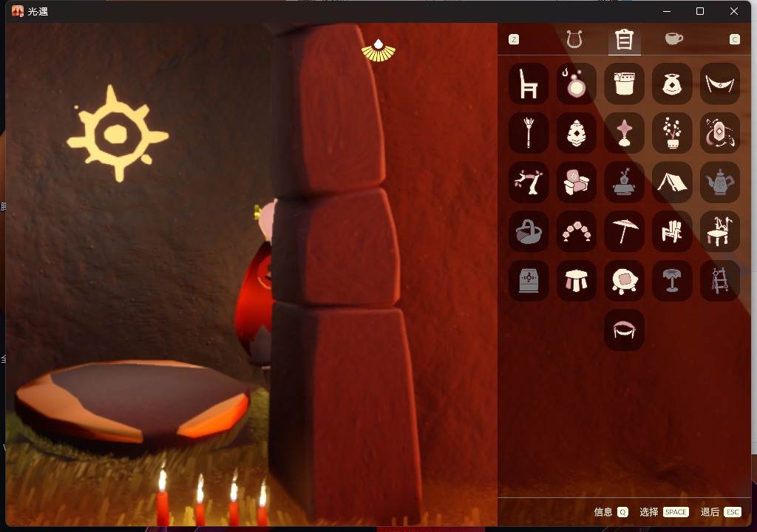Screen dimensions: 757x532
Task: Pick the picnic basket prop
Action: 529,231
